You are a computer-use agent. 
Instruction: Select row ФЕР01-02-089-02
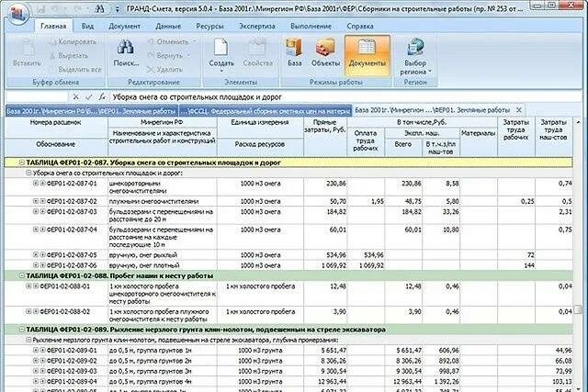point(288,361)
